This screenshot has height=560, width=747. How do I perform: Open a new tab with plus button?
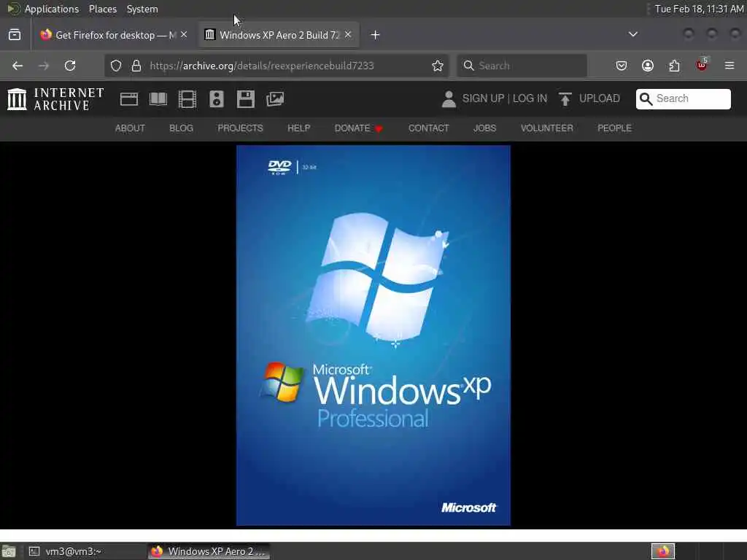coord(376,35)
